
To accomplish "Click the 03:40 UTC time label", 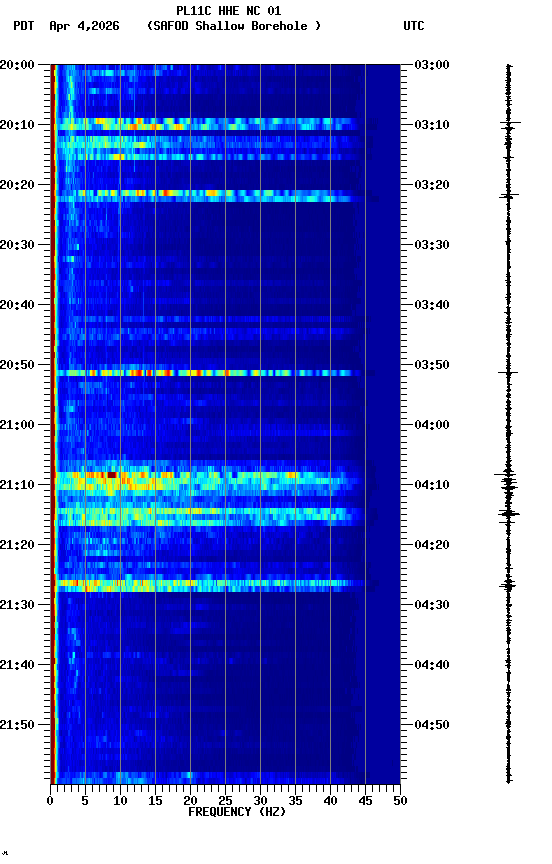I will click(432, 305).
